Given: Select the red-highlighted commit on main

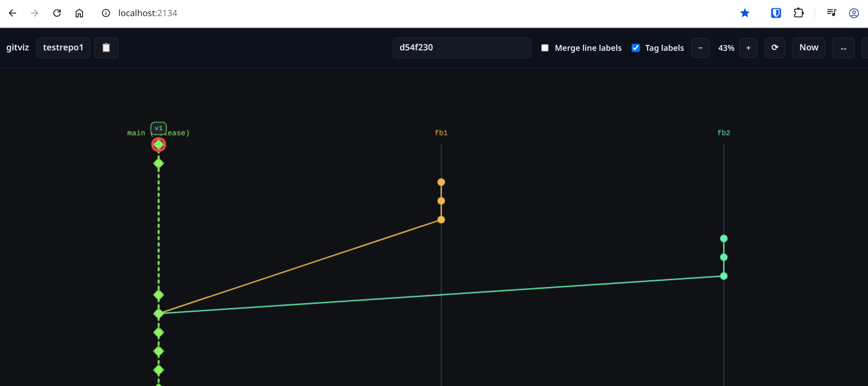Looking at the screenshot, I should tap(158, 144).
